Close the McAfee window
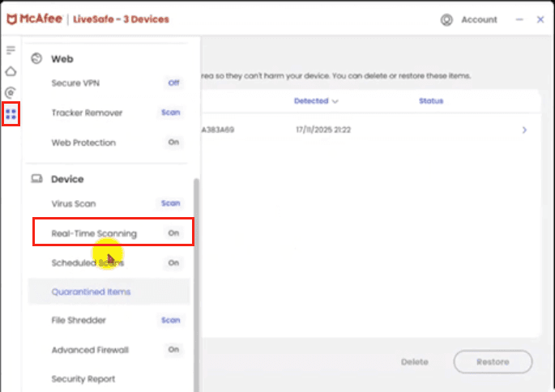This screenshot has width=555, height=392. point(540,19)
